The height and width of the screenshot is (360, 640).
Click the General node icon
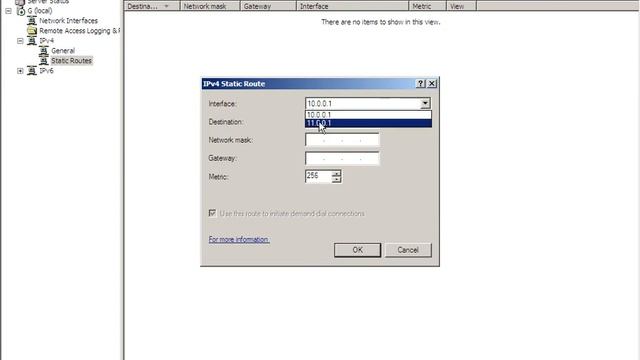click(x=44, y=51)
